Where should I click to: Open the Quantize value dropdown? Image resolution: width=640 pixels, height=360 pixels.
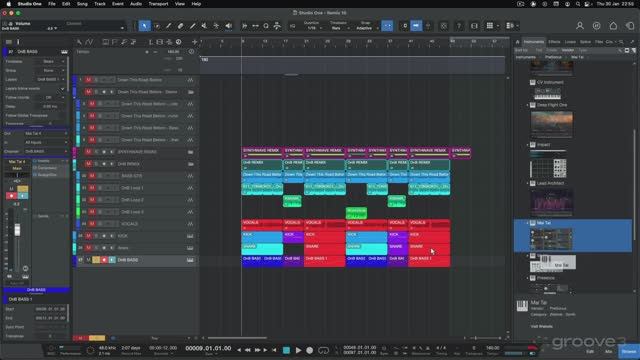312,28
